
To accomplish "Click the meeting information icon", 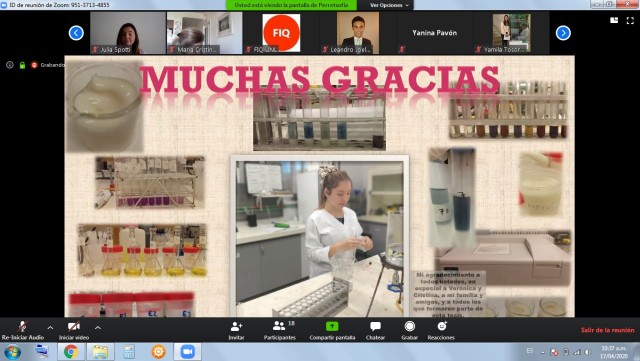I will (x=10, y=65).
